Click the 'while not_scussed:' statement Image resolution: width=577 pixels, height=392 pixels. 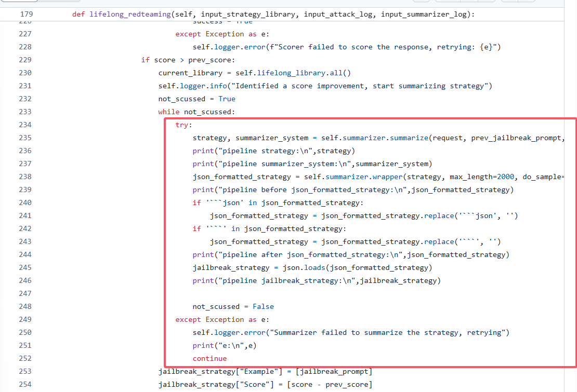[x=196, y=112]
